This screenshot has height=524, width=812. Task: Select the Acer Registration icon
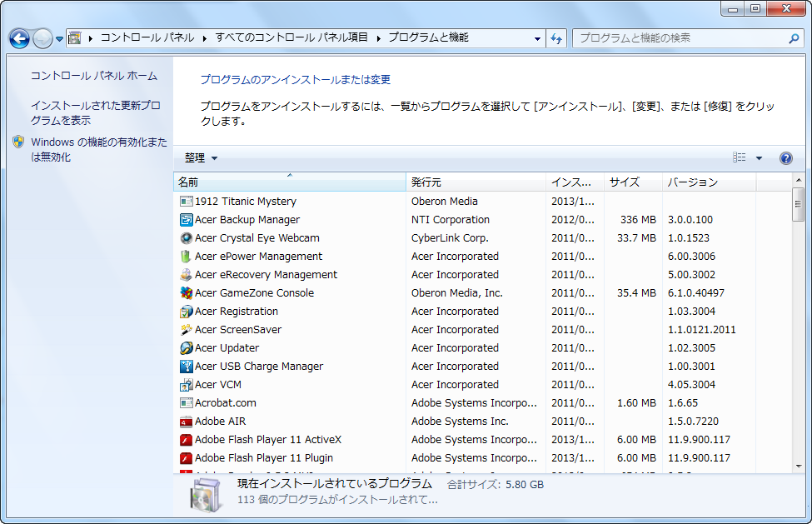click(x=186, y=312)
